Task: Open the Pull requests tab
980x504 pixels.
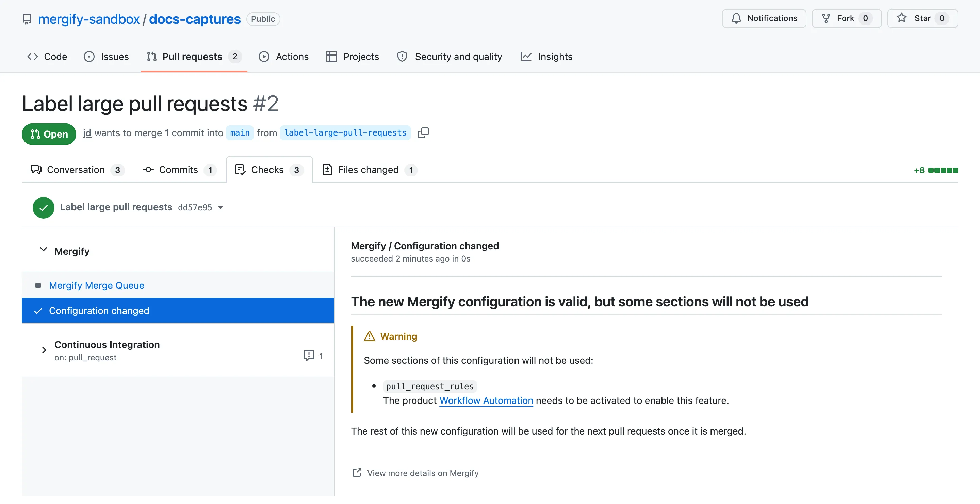Action: click(x=194, y=57)
